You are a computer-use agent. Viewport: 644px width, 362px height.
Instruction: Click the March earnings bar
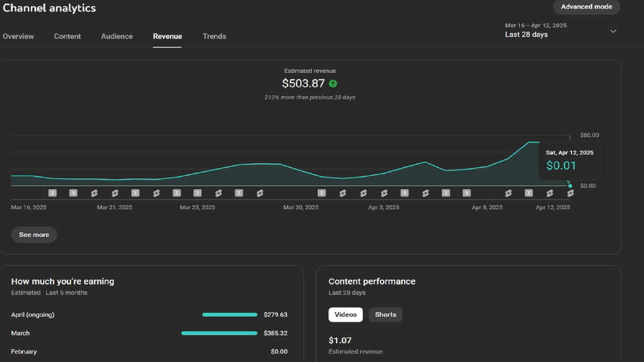point(219,333)
